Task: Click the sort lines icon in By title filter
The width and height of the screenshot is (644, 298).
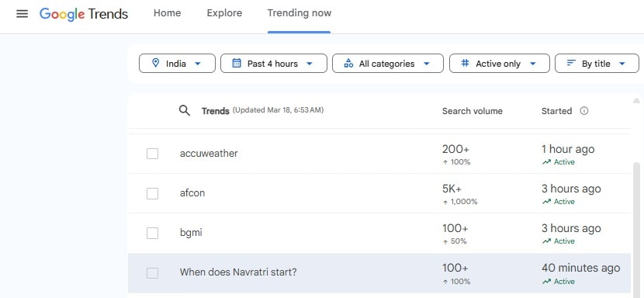Action: [571, 63]
